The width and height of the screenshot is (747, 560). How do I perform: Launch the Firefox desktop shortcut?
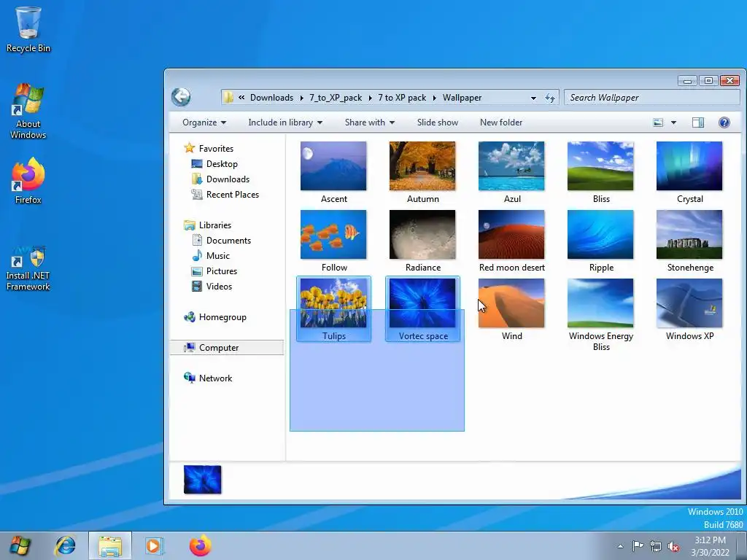pos(28,181)
